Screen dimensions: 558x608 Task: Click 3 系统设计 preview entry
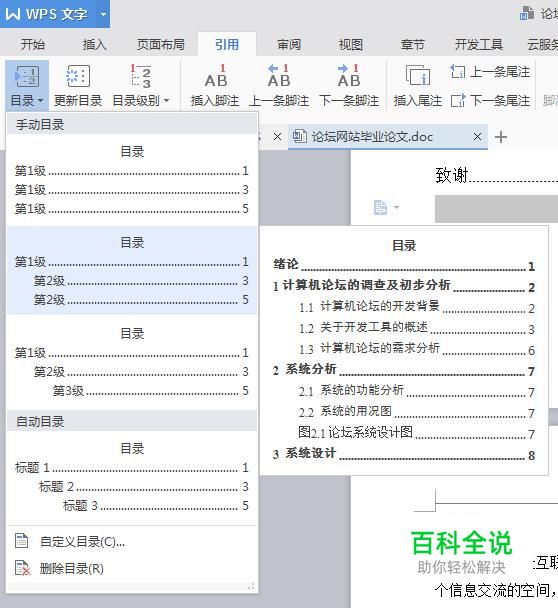pyautogui.click(x=404, y=454)
